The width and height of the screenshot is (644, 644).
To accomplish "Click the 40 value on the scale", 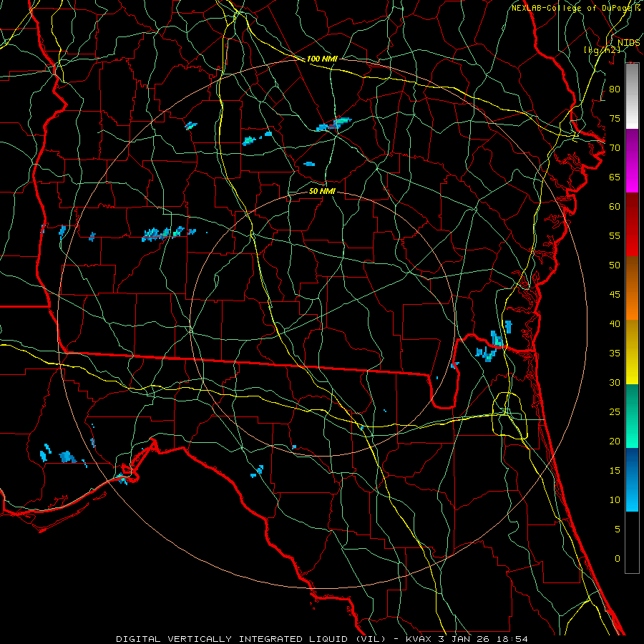I will tap(615, 323).
